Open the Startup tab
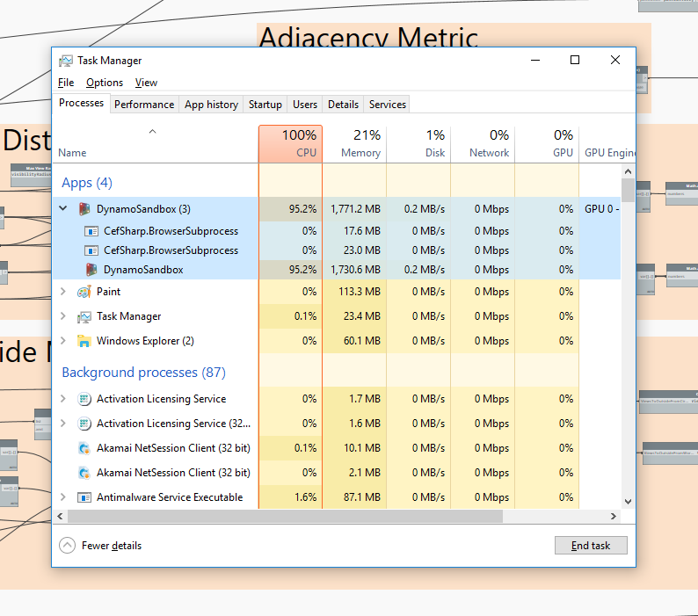Screen dimensions: 698x616 click(x=265, y=104)
